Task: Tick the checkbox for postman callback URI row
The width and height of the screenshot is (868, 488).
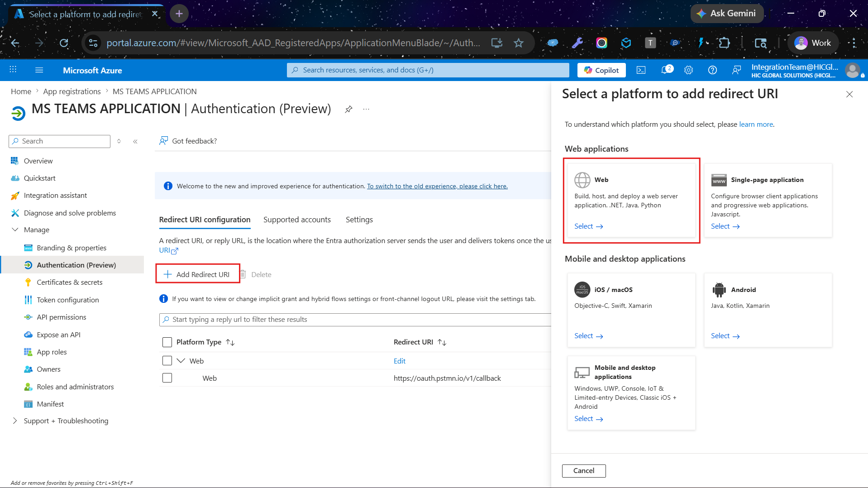Action: coord(167,378)
